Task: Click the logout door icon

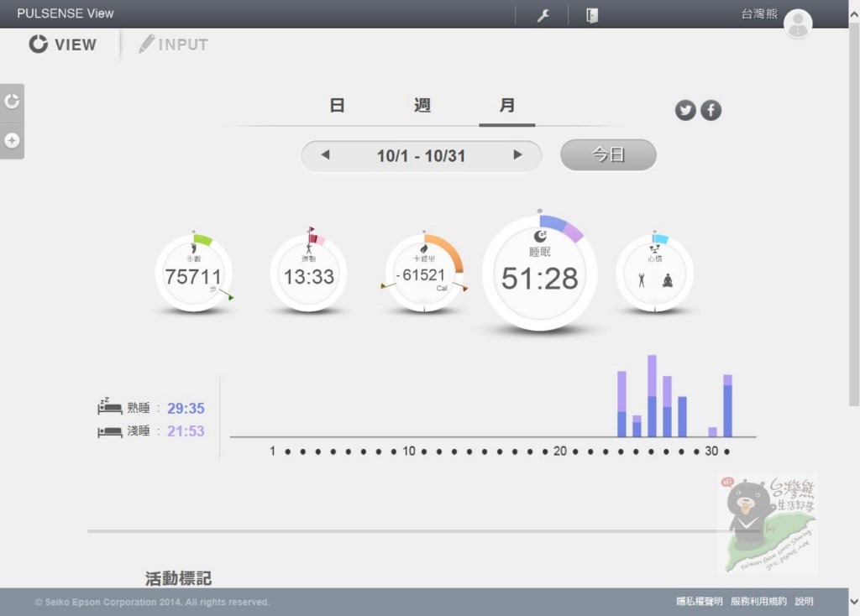Action: 592,15
